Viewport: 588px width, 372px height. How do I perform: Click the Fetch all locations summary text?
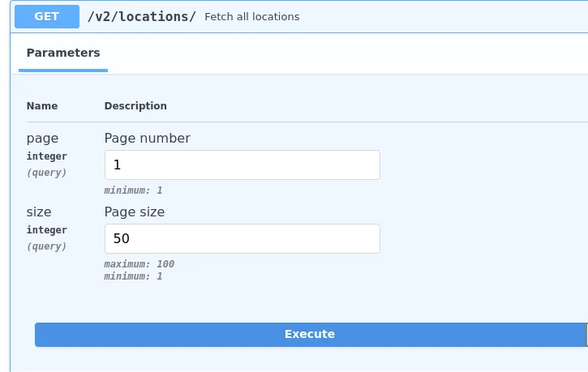click(x=252, y=17)
